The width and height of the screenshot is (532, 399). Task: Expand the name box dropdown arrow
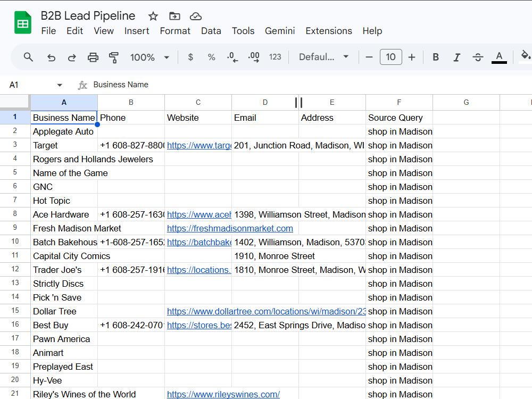coord(60,85)
